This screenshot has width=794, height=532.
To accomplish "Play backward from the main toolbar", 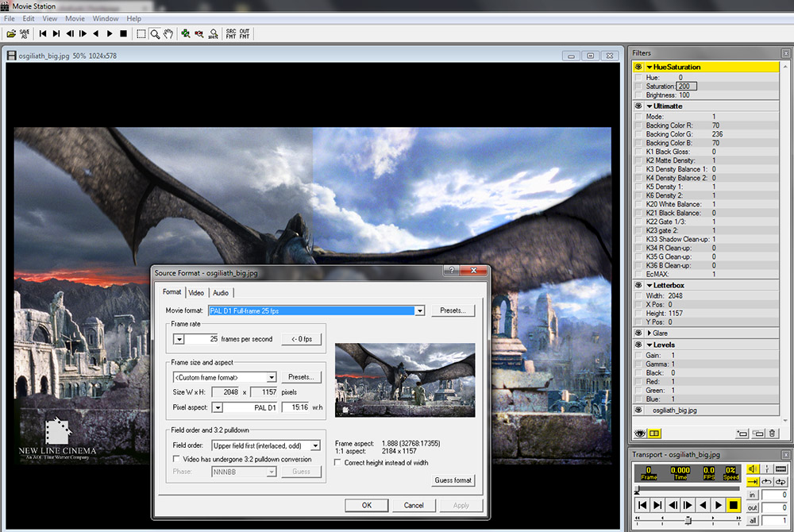I will (96, 34).
